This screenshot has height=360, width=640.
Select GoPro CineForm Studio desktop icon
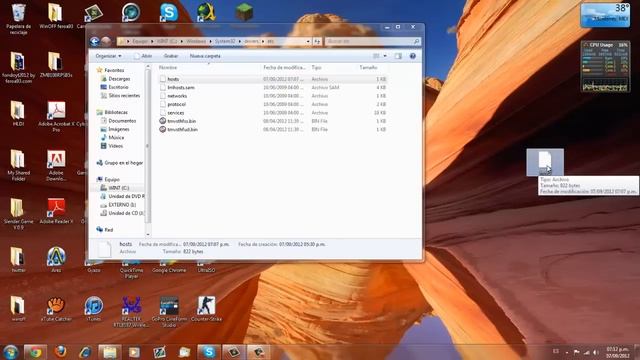[169, 312]
